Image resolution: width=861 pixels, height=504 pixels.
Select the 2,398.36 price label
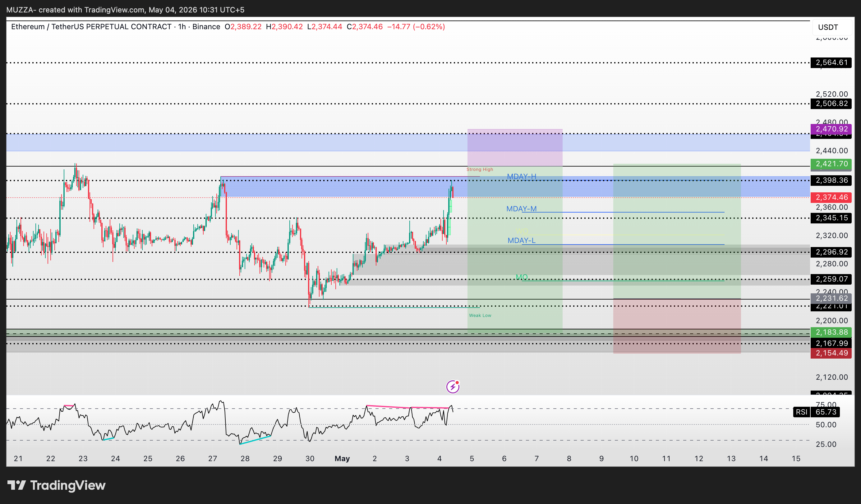point(831,180)
